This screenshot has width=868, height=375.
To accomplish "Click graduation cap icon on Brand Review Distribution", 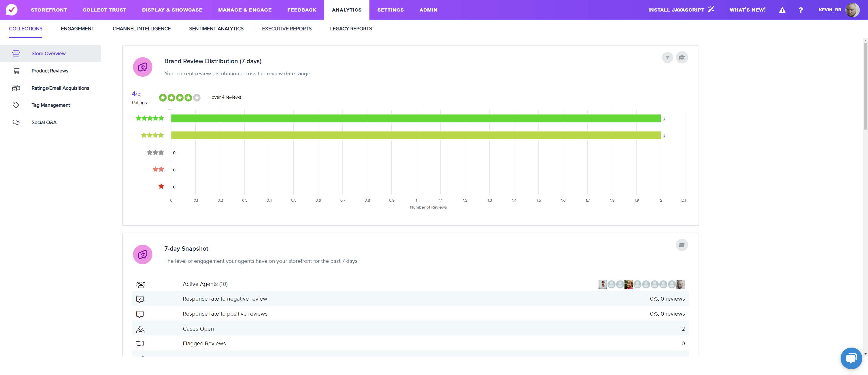I will (682, 57).
